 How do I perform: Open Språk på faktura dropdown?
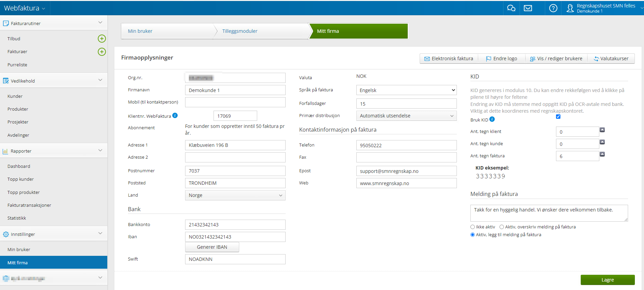pyautogui.click(x=406, y=90)
